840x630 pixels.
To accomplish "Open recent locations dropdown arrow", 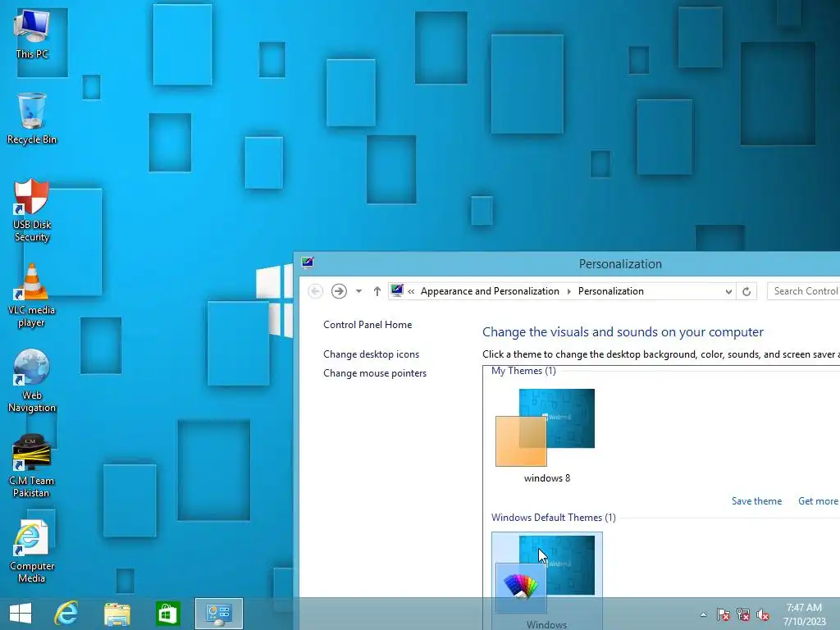I will coord(359,291).
